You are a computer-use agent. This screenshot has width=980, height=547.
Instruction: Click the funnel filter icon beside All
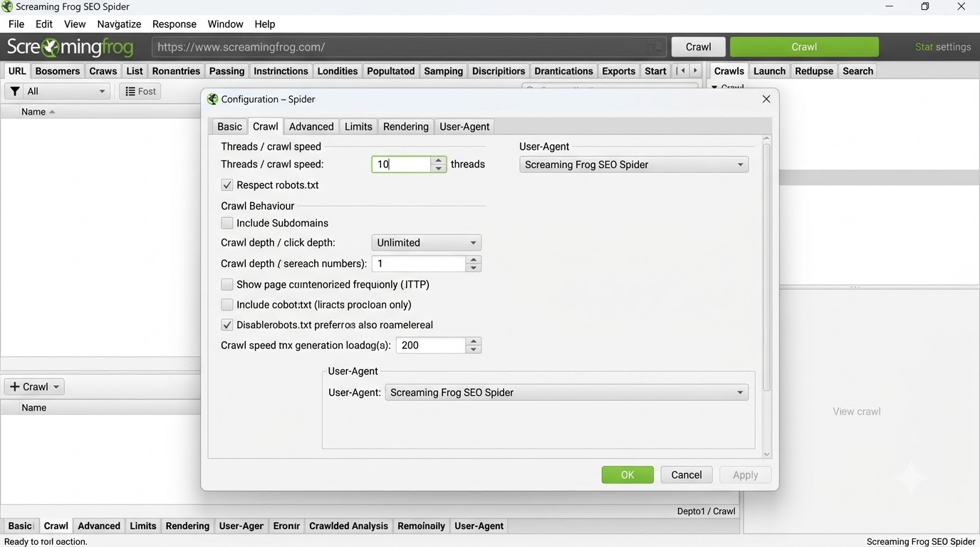click(x=15, y=91)
